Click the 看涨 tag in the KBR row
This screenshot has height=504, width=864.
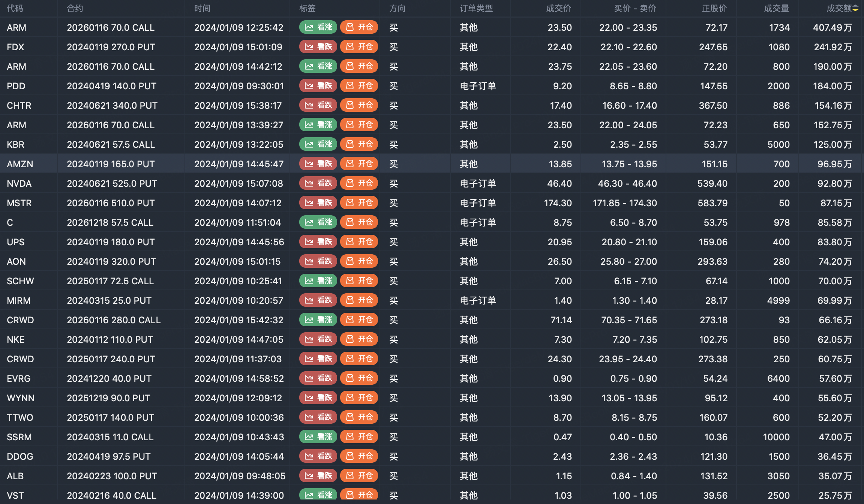[x=318, y=144]
